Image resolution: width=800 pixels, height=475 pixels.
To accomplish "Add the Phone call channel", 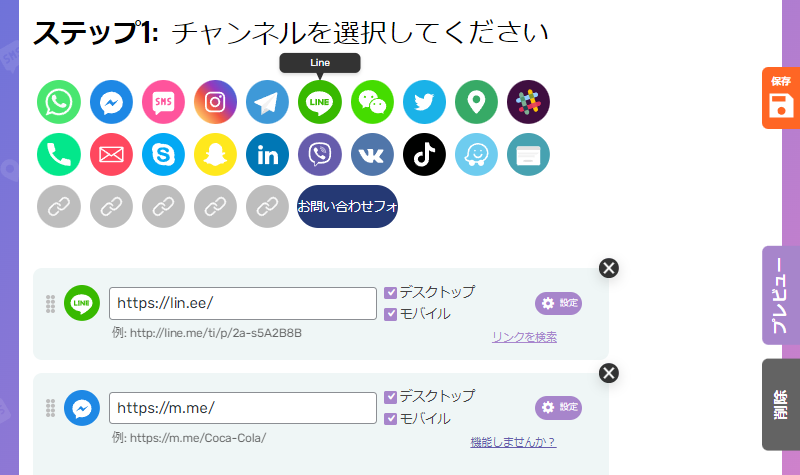I will coord(59,155).
